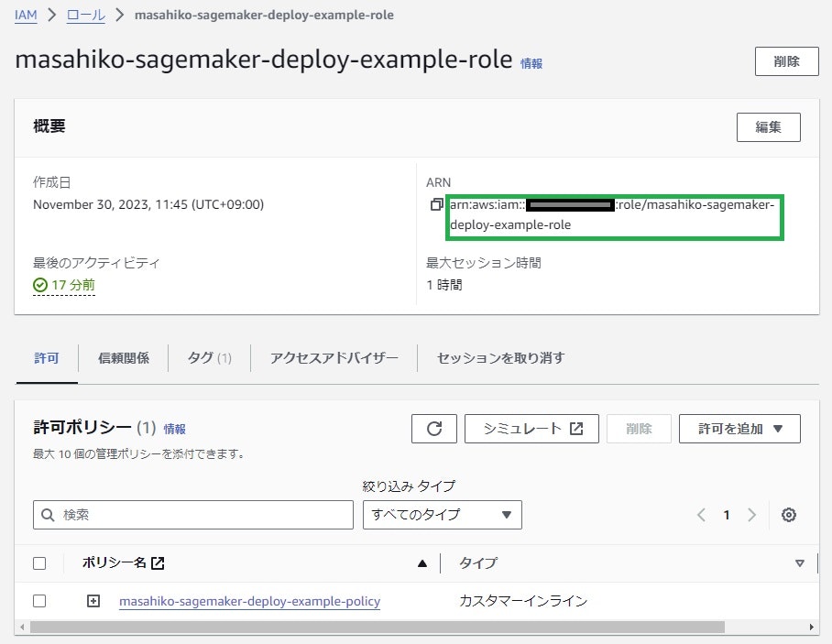
Task: Copy the role ARN with copy icon
Action: [x=436, y=204]
